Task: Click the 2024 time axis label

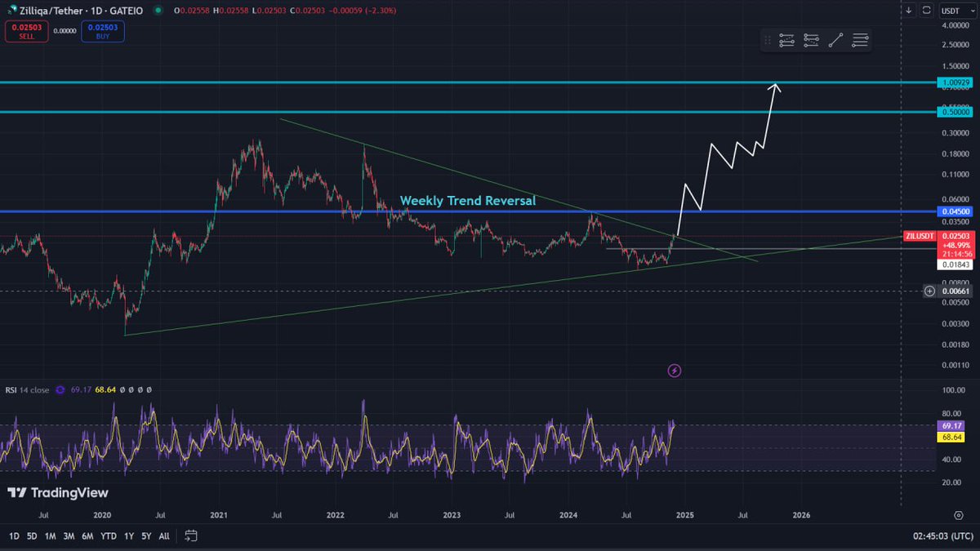Action: (x=568, y=515)
